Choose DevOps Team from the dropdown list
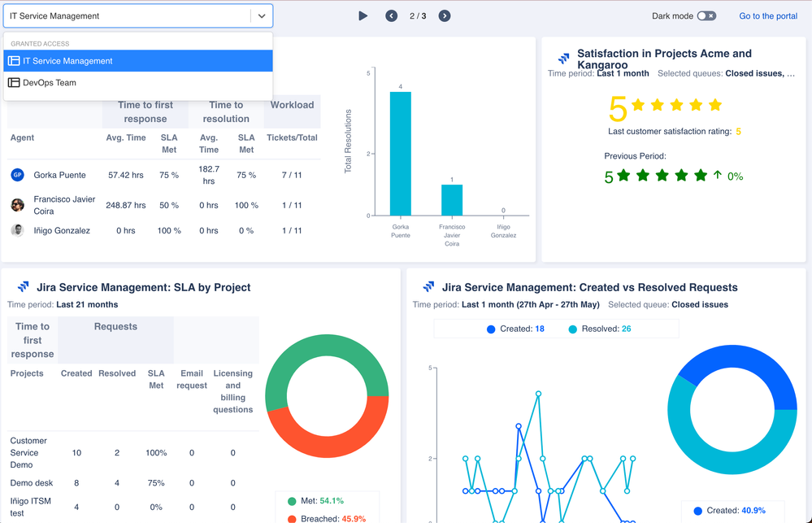This screenshot has width=812, height=523. [137, 82]
